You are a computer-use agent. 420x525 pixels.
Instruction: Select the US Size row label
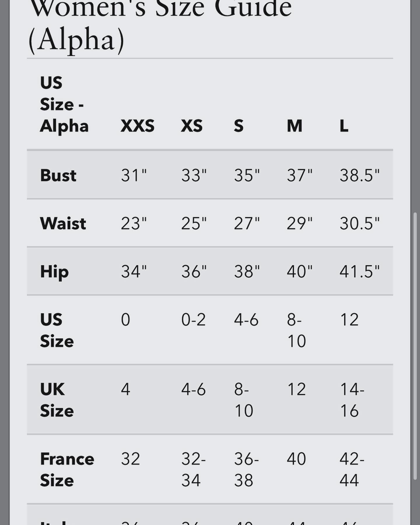(57, 330)
